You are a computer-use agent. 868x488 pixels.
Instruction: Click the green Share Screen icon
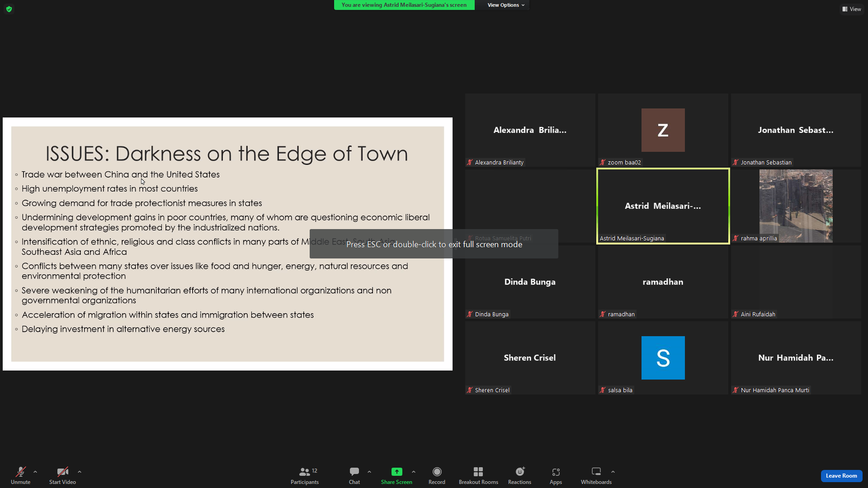tap(397, 472)
